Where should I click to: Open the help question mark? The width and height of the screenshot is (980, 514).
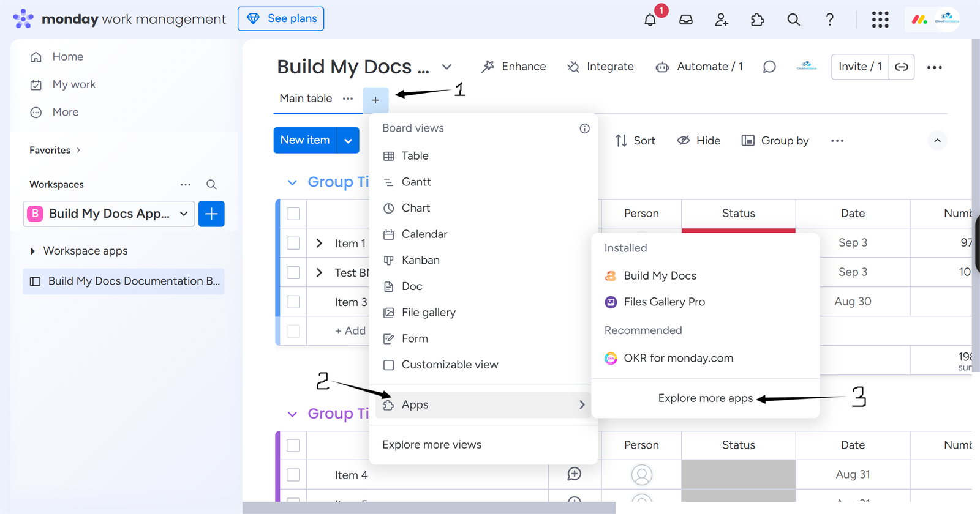[x=830, y=20]
